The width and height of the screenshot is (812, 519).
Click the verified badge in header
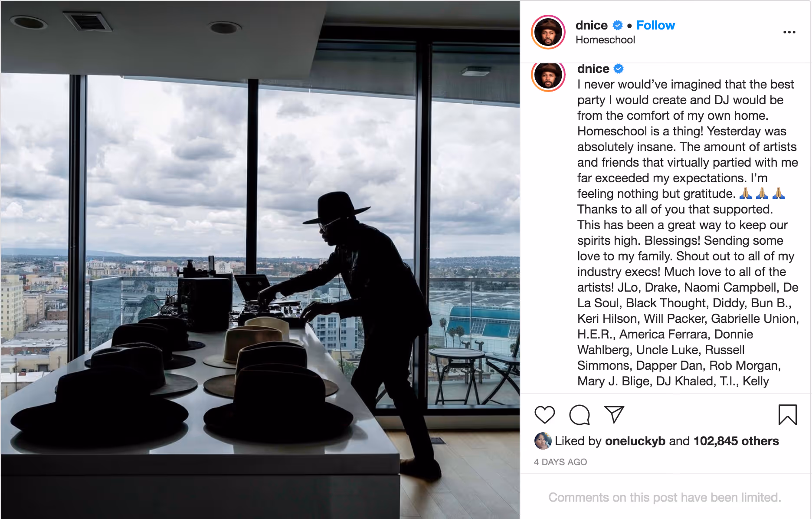618,26
